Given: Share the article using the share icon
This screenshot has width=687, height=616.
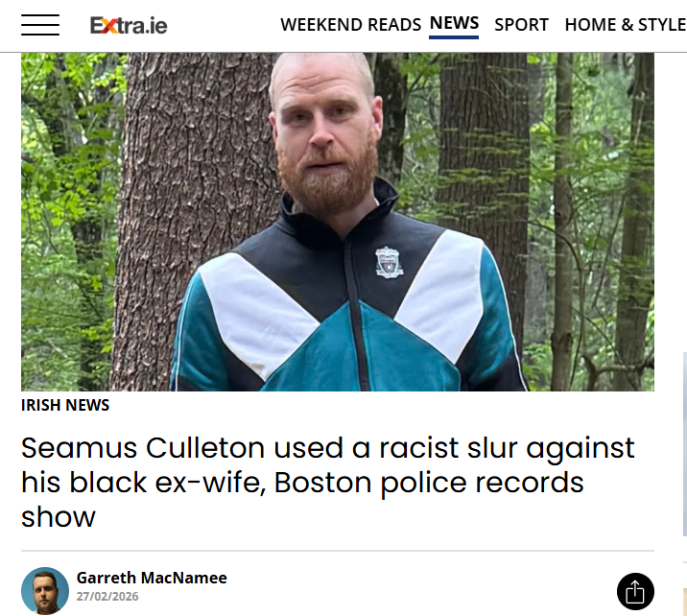Looking at the screenshot, I should pyautogui.click(x=635, y=591).
